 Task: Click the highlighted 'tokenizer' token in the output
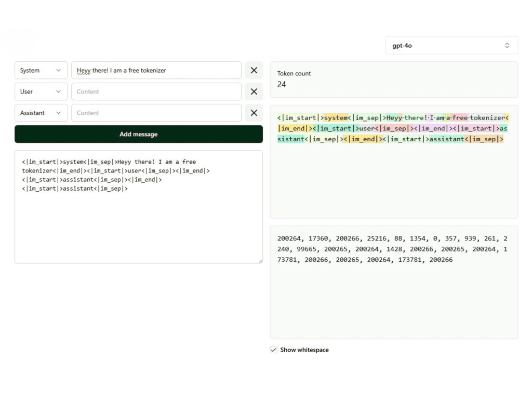(x=487, y=118)
